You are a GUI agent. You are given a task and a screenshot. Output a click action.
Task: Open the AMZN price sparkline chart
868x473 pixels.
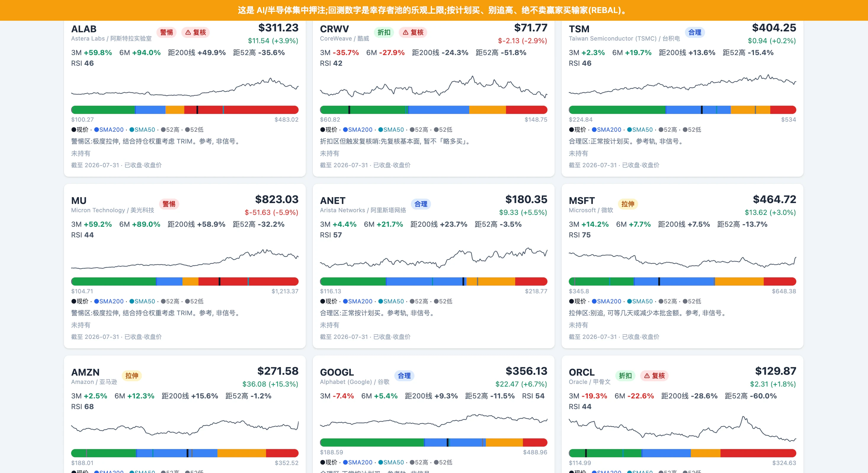point(185,427)
